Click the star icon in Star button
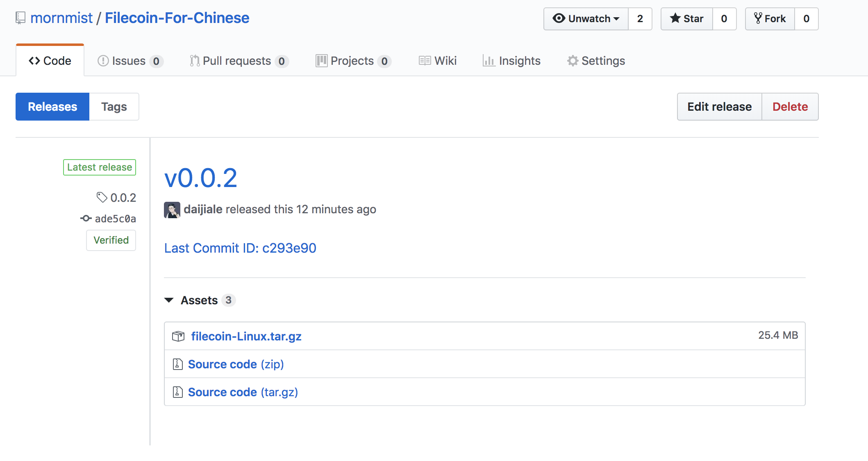 coord(675,18)
